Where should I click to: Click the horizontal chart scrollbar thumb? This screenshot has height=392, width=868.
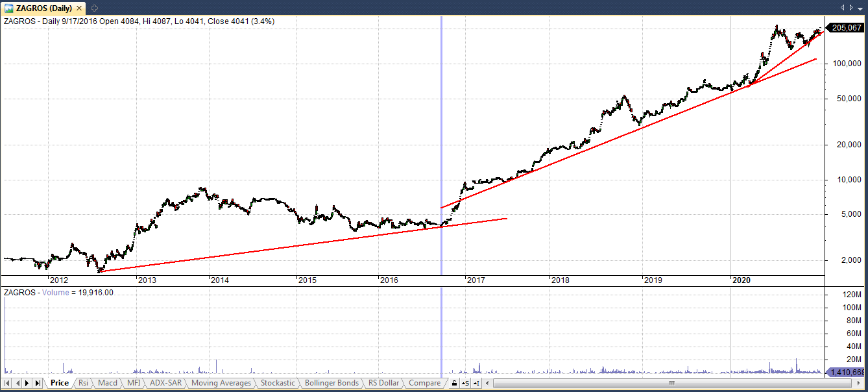pos(672,383)
